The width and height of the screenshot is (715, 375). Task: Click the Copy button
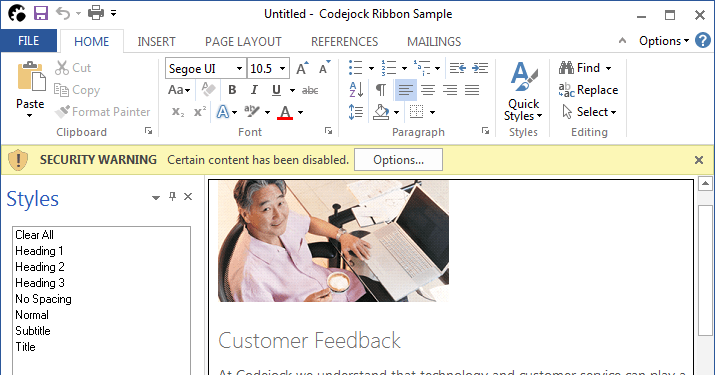77,90
